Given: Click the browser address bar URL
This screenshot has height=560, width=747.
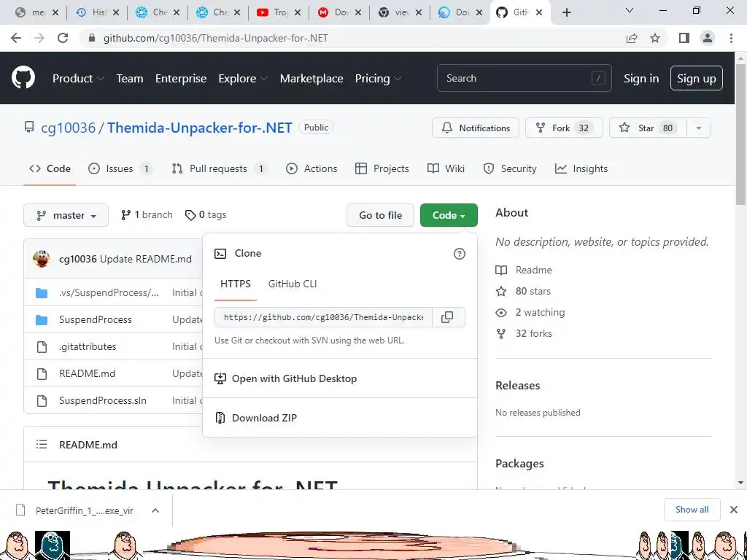Looking at the screenshot, I should coord(215,38).
